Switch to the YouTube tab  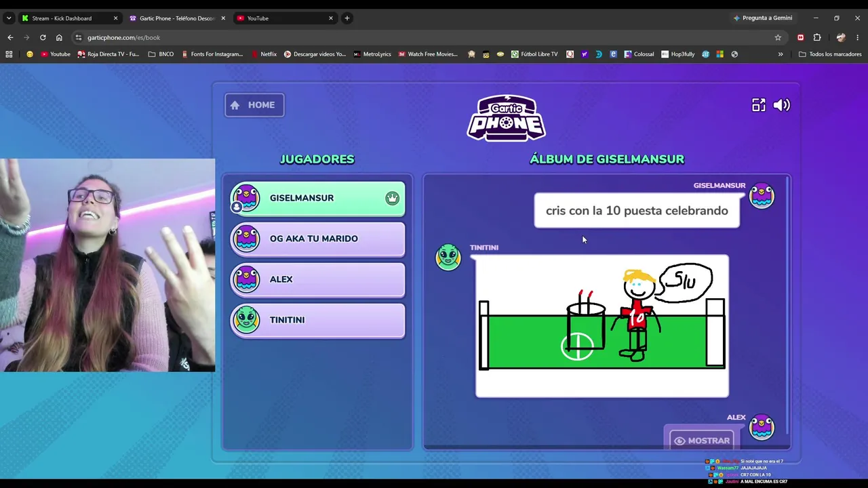(x=285, y=18)
